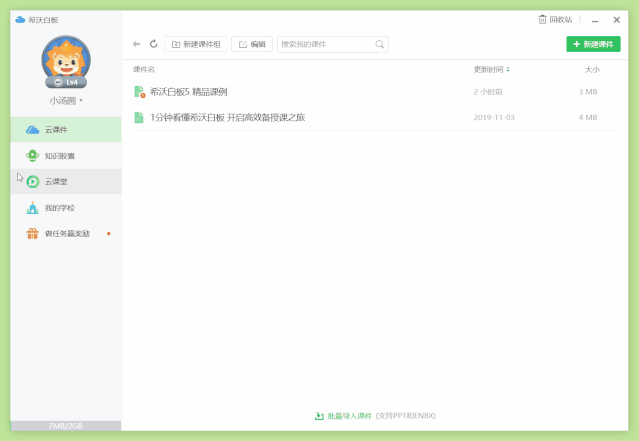The width and height of the screenshot is (639, 441).
Task: Select 做任务赢奖励 in the sidebar
Action: tap(66, 234)
